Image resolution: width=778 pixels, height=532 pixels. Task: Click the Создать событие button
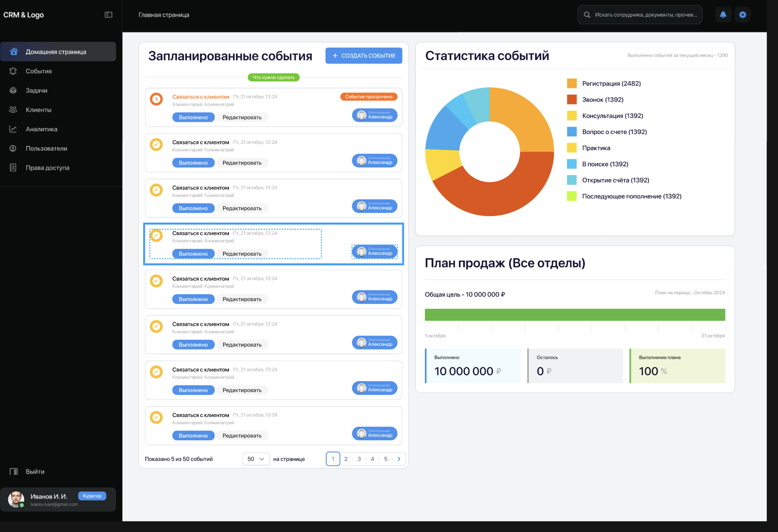364,56
